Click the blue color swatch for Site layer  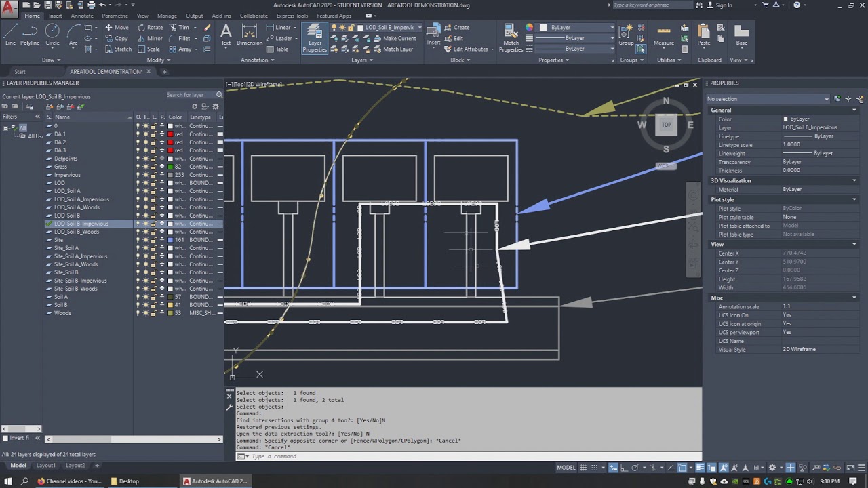[170, 240]
